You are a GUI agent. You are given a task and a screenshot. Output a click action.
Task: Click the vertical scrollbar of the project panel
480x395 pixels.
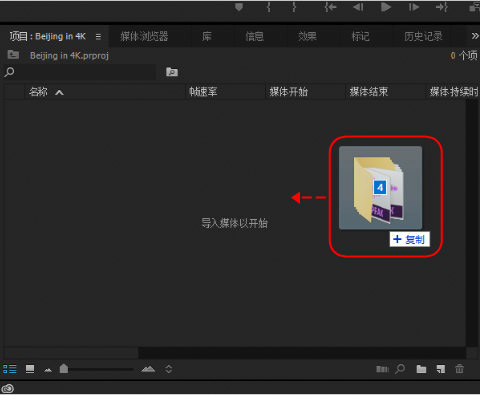(x=472, y=223)
